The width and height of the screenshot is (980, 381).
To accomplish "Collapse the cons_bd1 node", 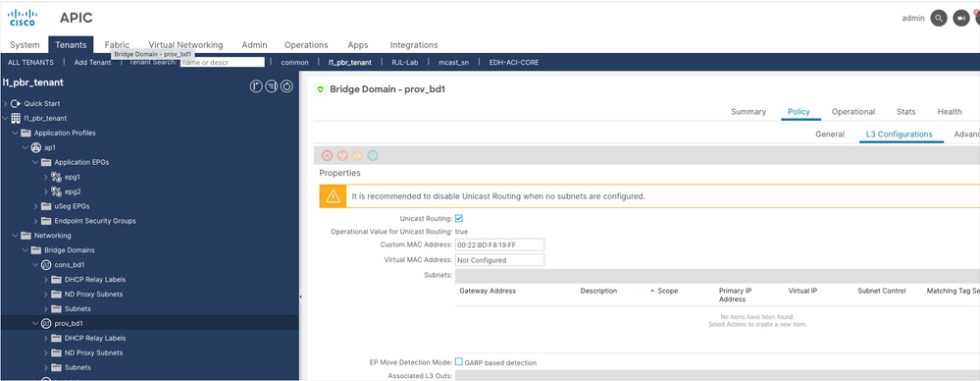I will (x=35, y=264).
